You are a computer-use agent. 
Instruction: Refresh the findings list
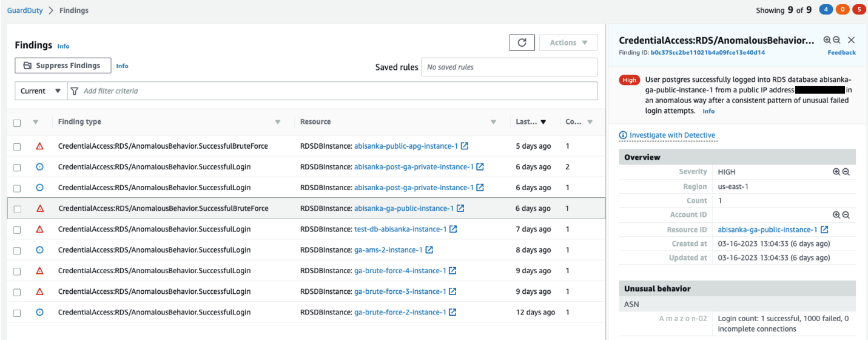point(522,42)
